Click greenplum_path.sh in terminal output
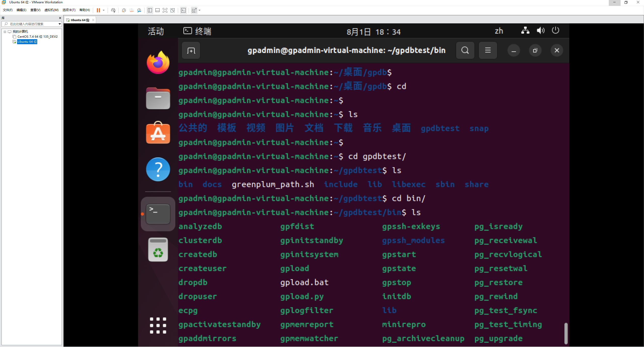 click(x=273, y=184)
